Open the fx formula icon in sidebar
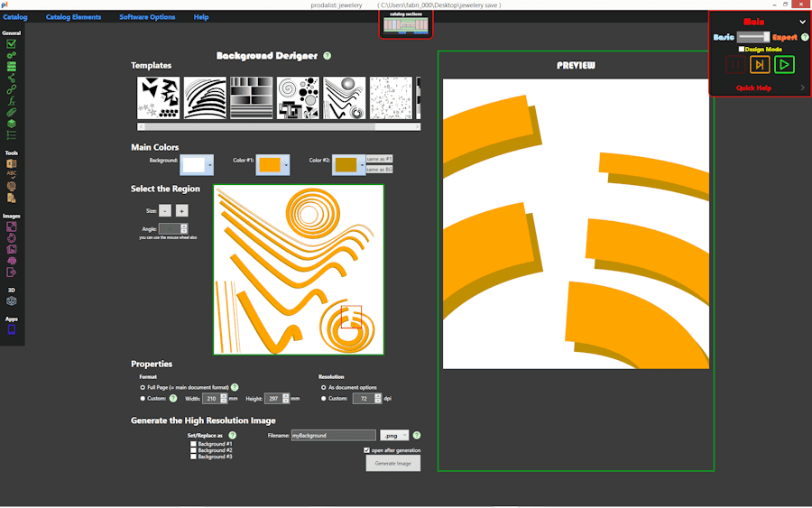The width and height of the screenshot is (812, 508). pyautogui.click(x=12, y=101)
